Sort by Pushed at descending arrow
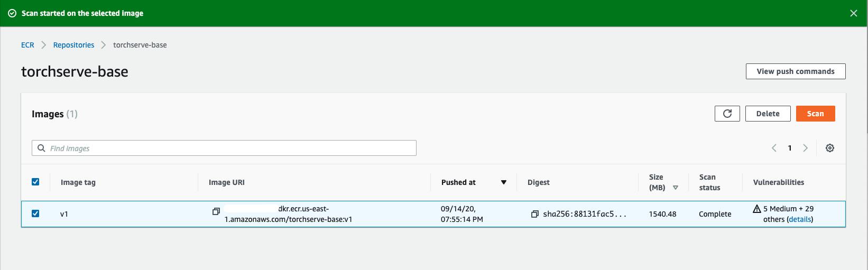Viewport: 868px width, 270px height. click(504, 182)
